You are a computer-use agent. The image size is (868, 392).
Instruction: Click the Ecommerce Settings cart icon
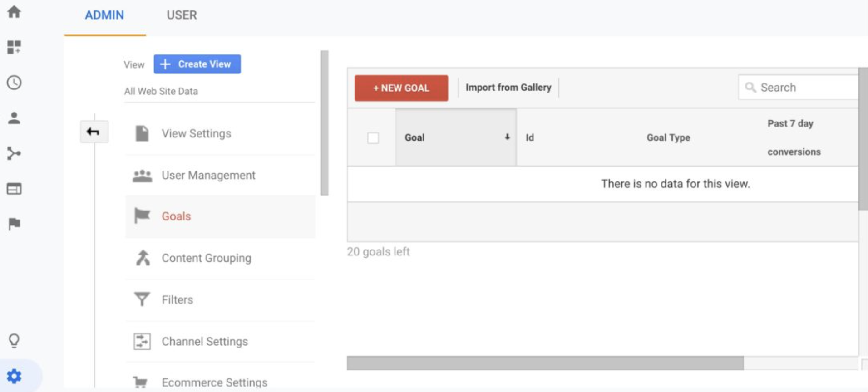[140, 382]
